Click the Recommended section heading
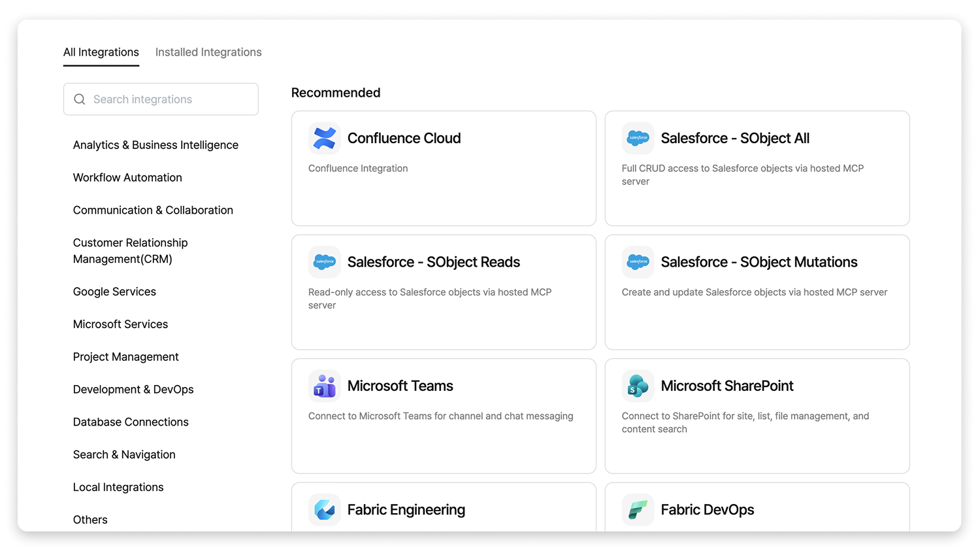The image size is (980, 555). tap(336, 93)
